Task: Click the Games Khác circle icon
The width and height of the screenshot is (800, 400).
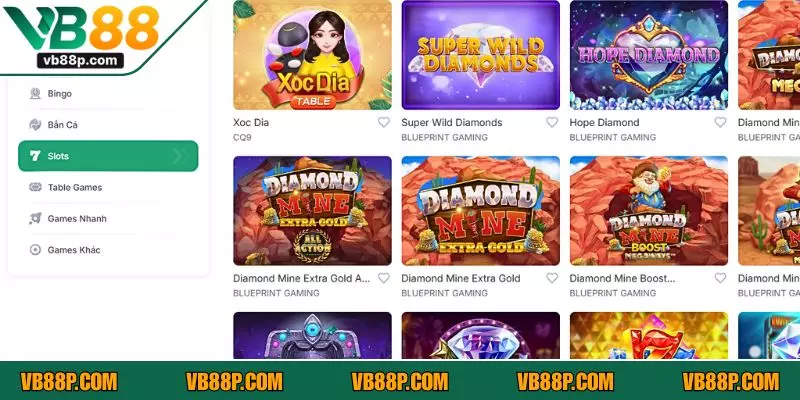Action: pos(35,250)
